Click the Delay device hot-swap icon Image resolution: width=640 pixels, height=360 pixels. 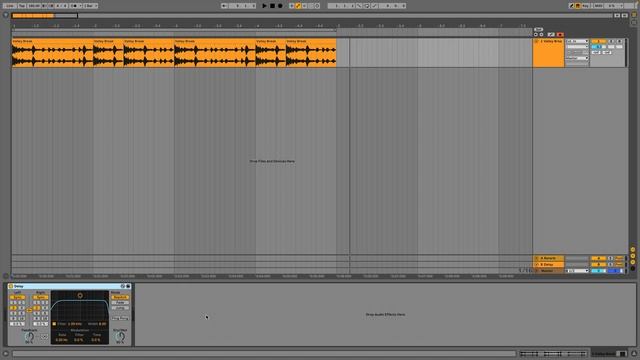click(x=122, y=286)
